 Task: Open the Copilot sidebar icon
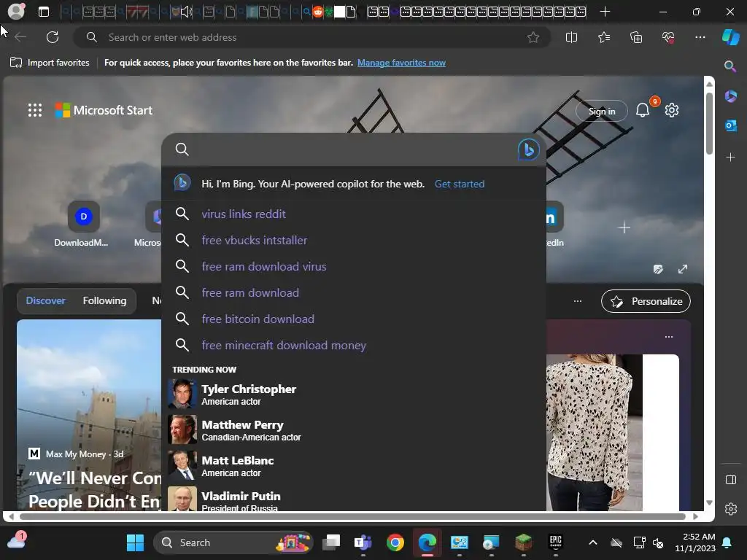click(731, 37)
